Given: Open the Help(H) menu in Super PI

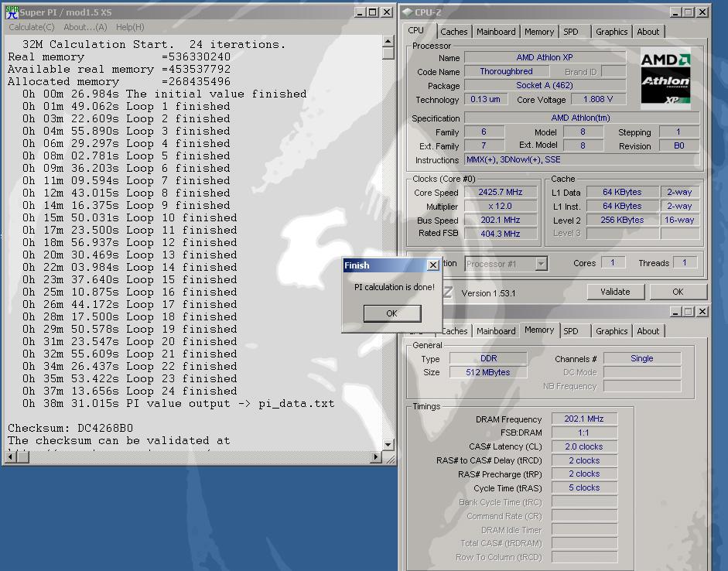Looking at the screenshot, I should [130, 27].
